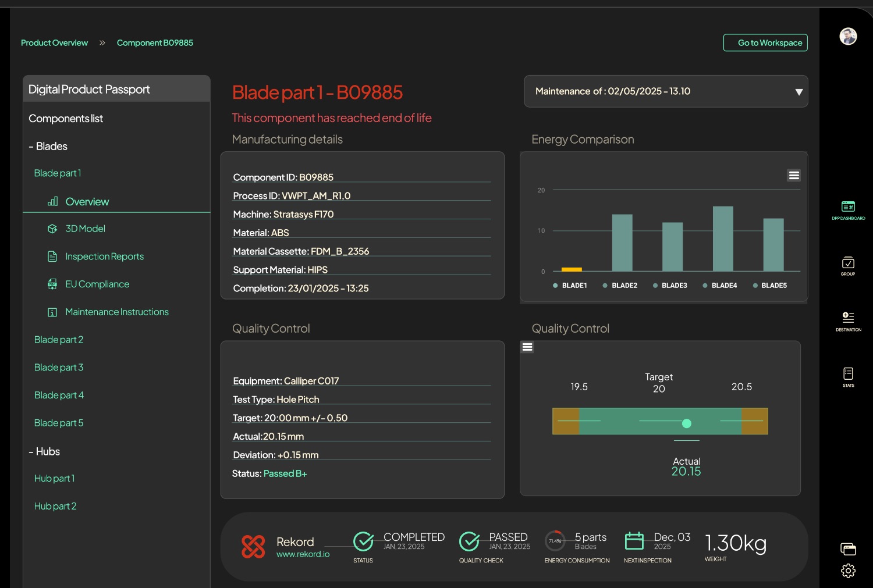
Task: Toggle BLADE2 series in chart legend
Action: pyautogui.click(x=620, y=286)
